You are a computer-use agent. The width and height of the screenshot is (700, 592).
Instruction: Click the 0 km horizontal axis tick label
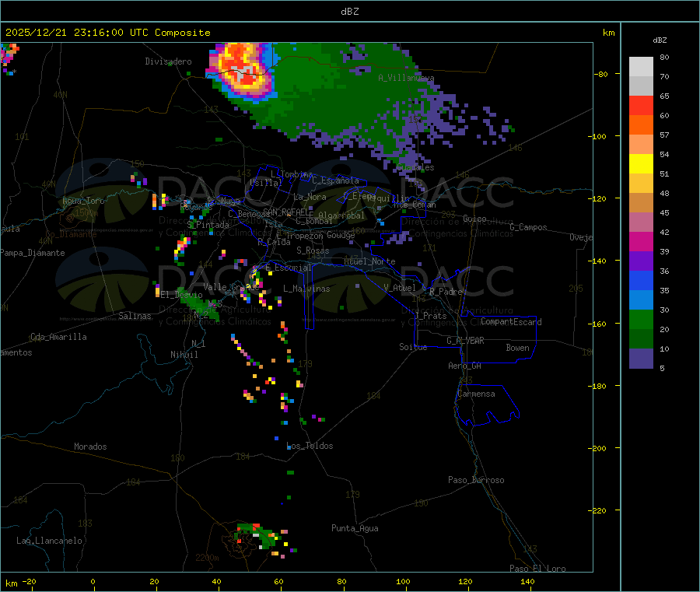(x=93, y=581)
